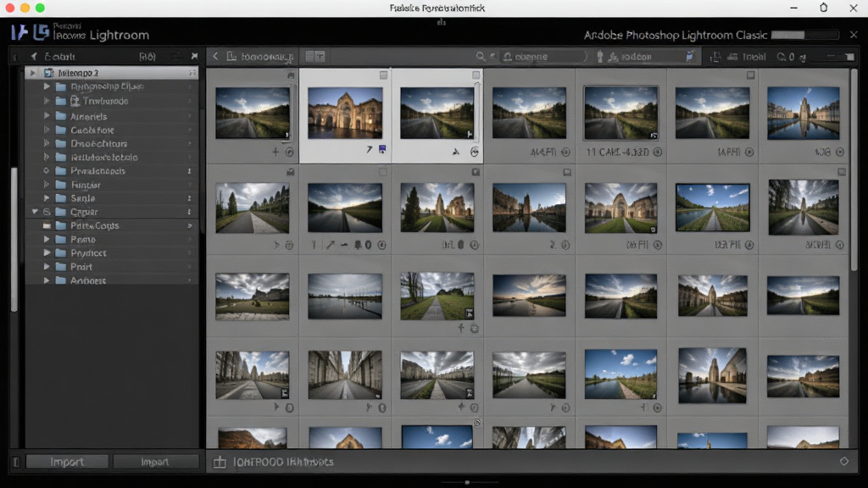Click the back chevron at the grid toolbar's start

coord(215,57)
